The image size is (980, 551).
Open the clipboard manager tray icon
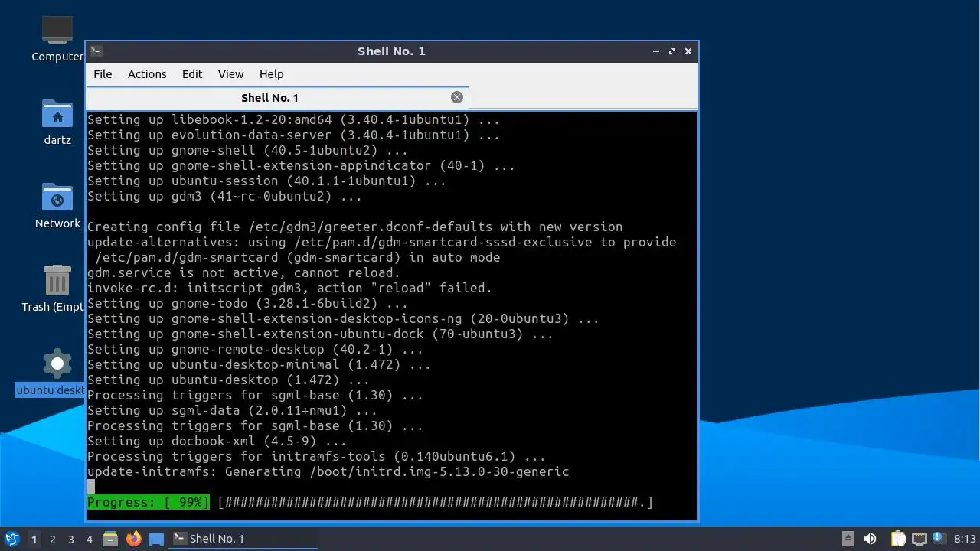[x=898, y=539]
